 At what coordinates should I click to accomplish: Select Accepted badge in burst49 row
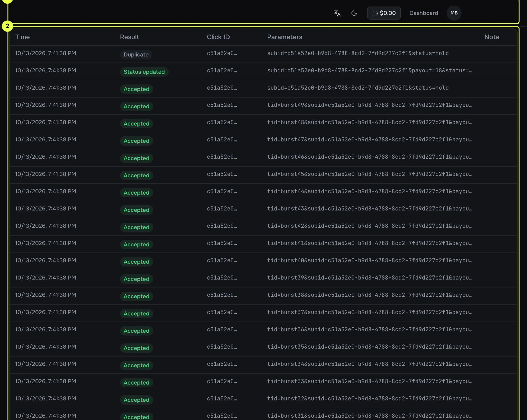pyautogui.click(x=136, y=106)
